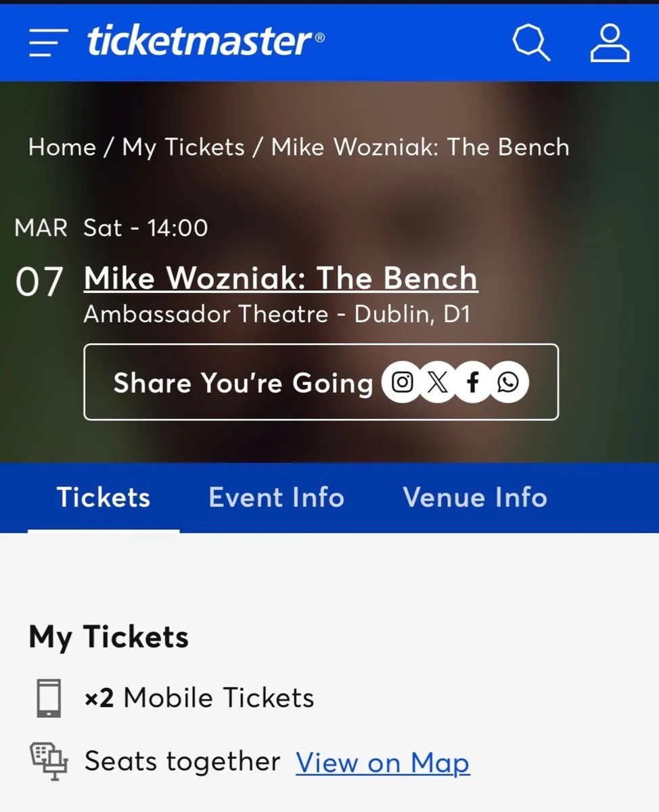Switch to the Venue Info tab
Screen dimensions: 659x812
[x=475, y=497]
